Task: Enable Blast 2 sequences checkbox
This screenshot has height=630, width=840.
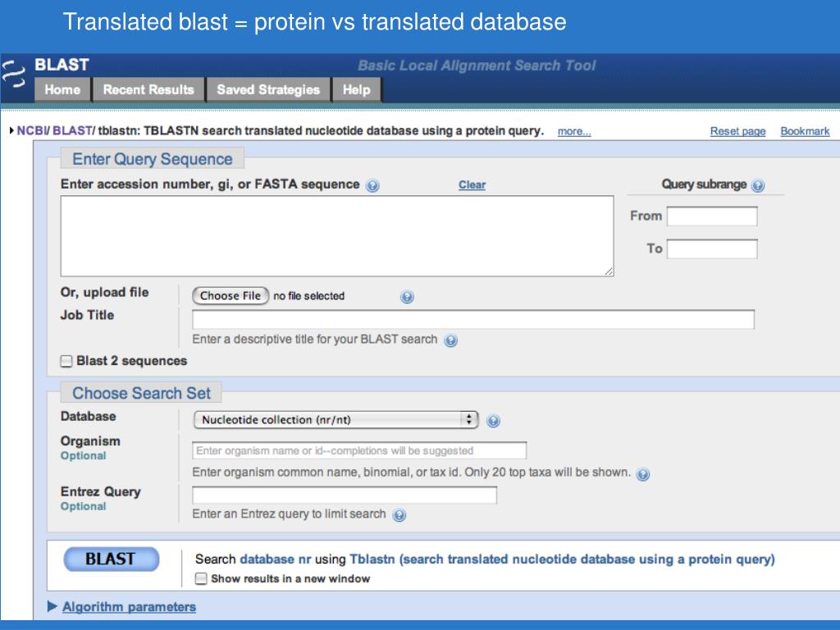Action: pyautogui.click(x=66, y=361)
